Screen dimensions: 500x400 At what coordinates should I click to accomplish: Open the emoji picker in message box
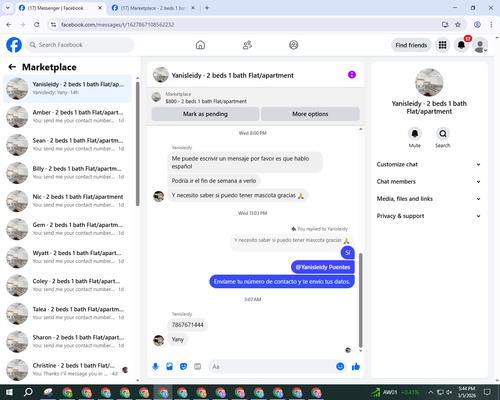point(340,367)
